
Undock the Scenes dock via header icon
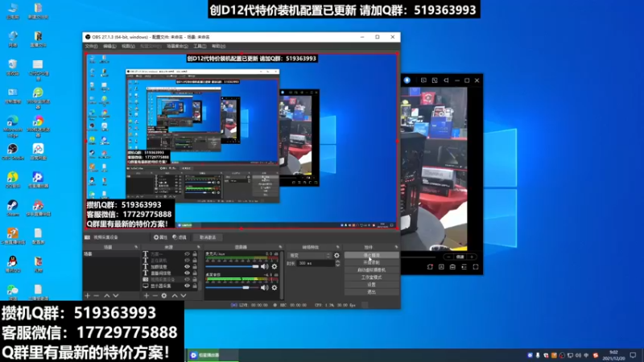click(136, 247)
